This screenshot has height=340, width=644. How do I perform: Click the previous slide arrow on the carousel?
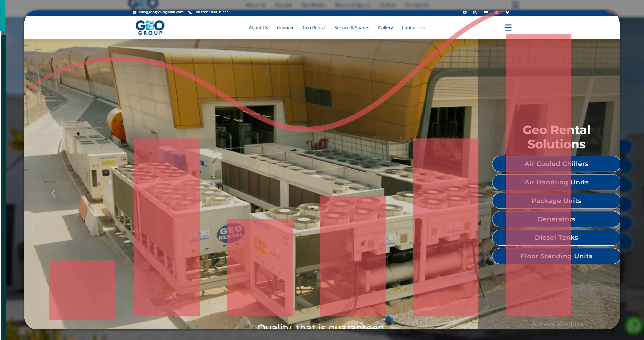(53, 194)
